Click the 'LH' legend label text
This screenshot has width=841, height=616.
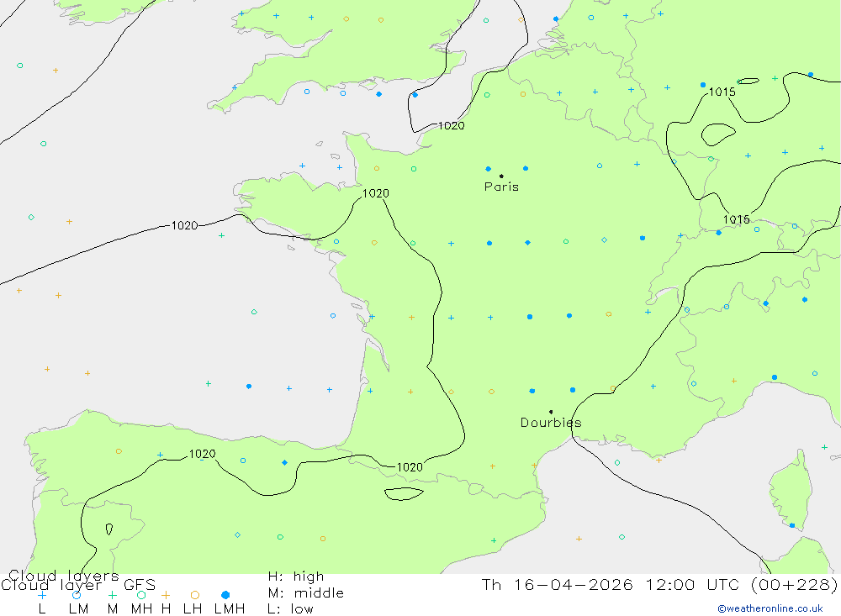193,609
